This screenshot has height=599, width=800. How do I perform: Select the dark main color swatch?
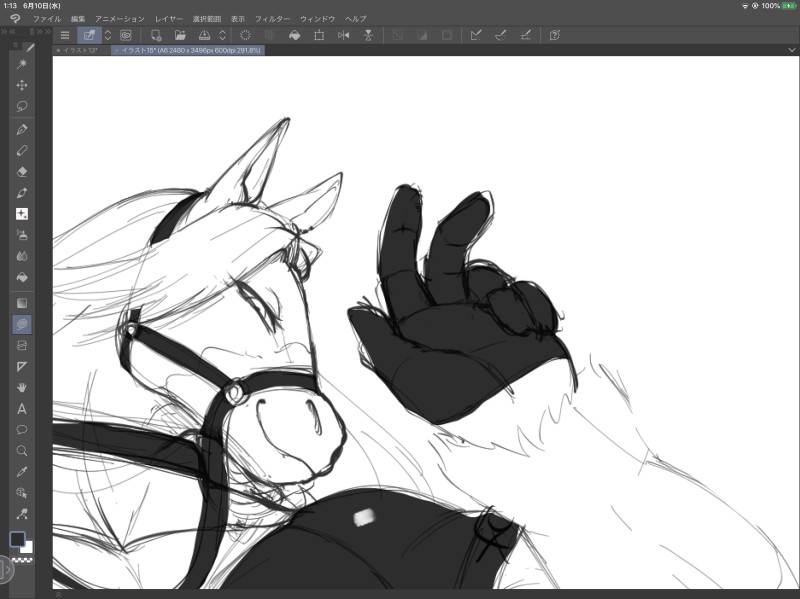click(x=17, y=539)
